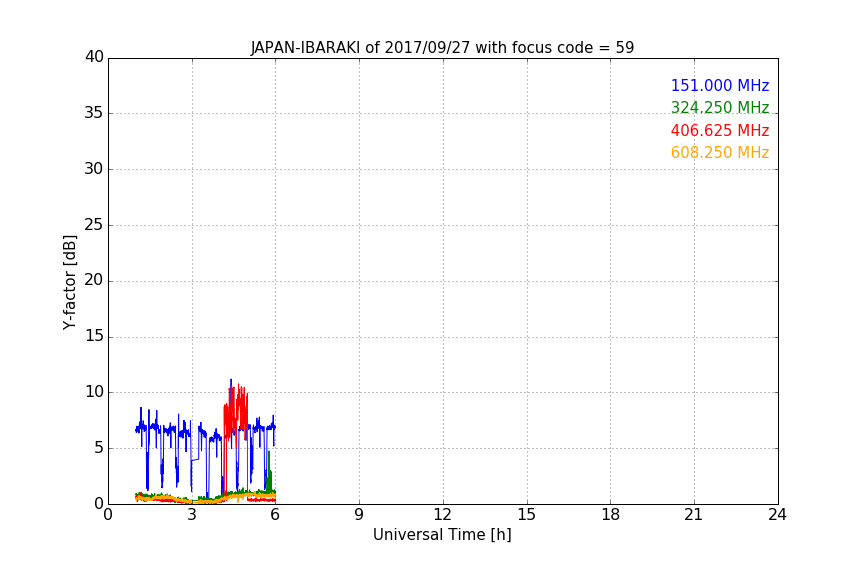This screenshot has width=864, height=576.
Task: Click the x-axis tick label 21
Action: [x=694, y=515]
